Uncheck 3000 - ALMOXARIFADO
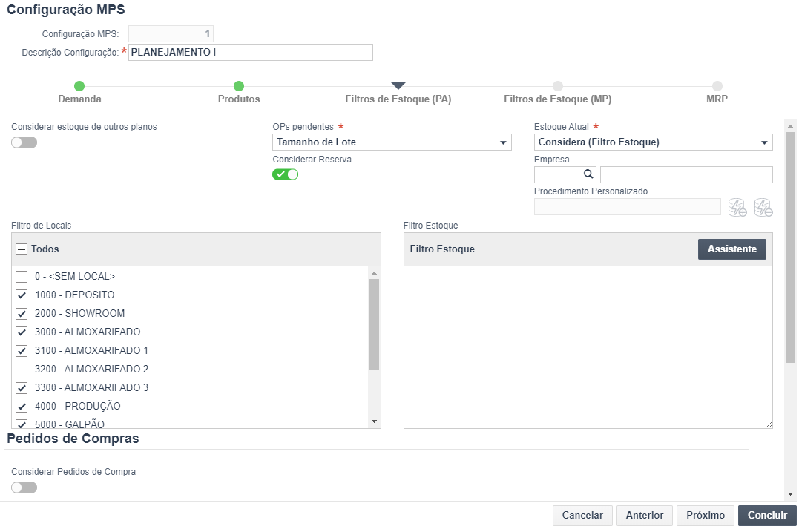 point(22,332)
